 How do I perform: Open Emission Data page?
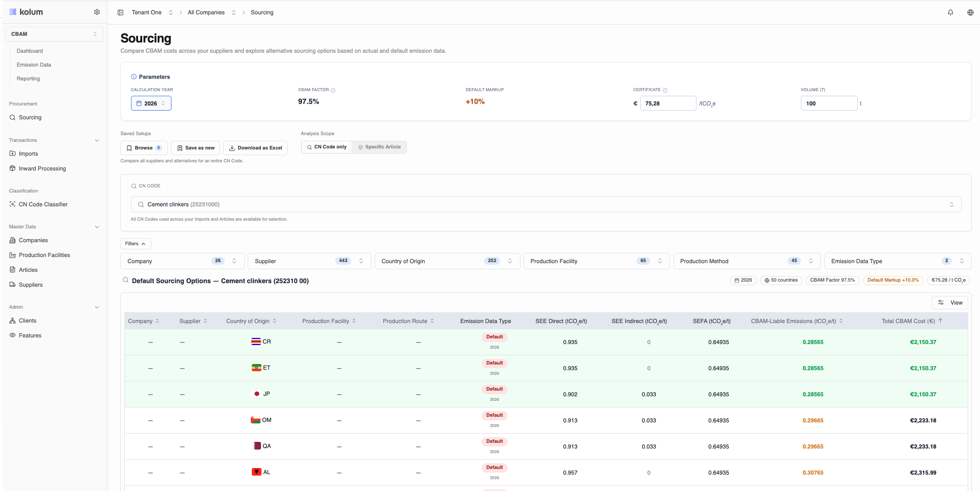(34, 65)
